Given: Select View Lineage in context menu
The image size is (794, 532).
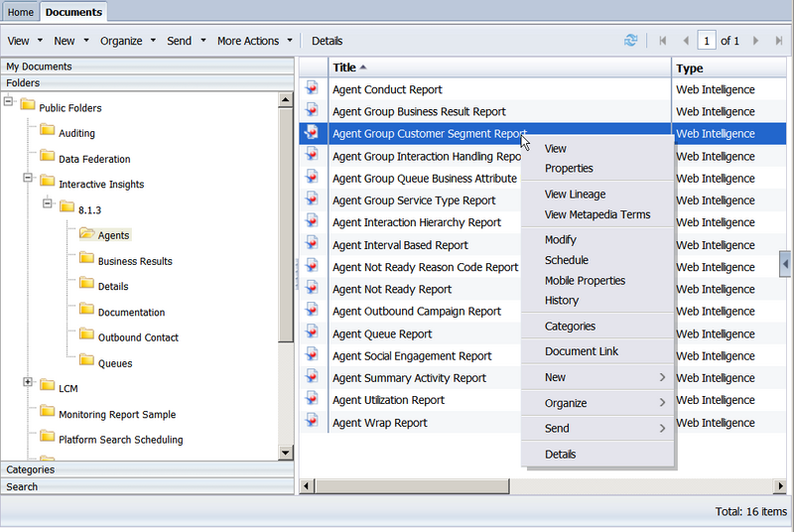Looking at the screenshot, I should coord(575,195).
